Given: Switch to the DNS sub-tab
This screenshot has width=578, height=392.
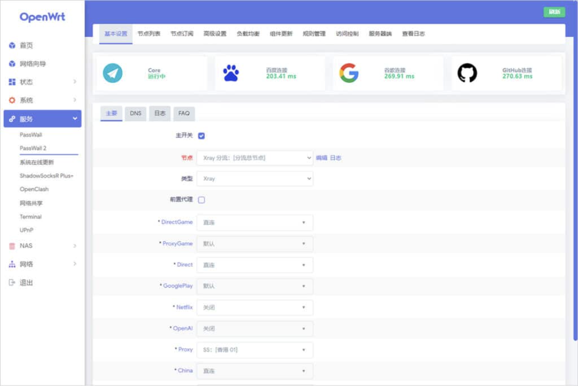Looking at the screenshot, I should (136, 114).
